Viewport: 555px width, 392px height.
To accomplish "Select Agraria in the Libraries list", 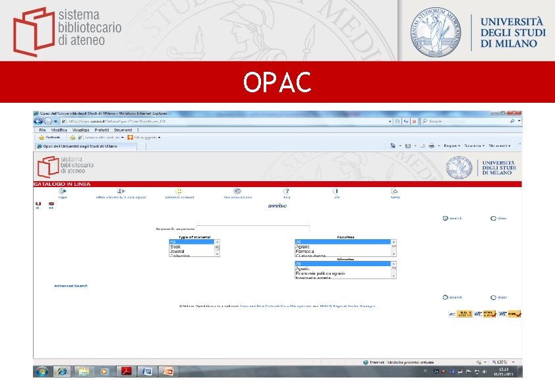I will click(x=343, y=269).
